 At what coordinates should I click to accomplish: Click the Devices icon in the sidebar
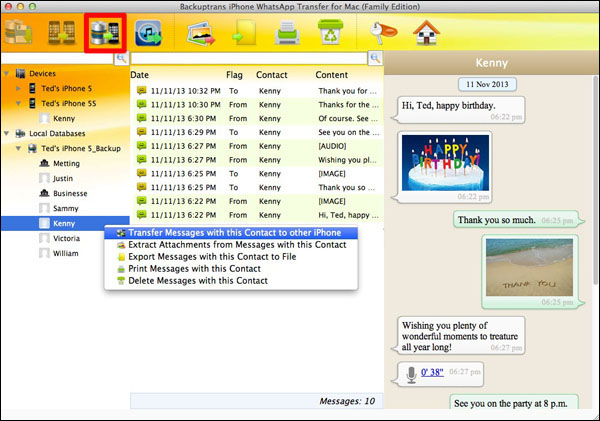click(x=20, y=73)
